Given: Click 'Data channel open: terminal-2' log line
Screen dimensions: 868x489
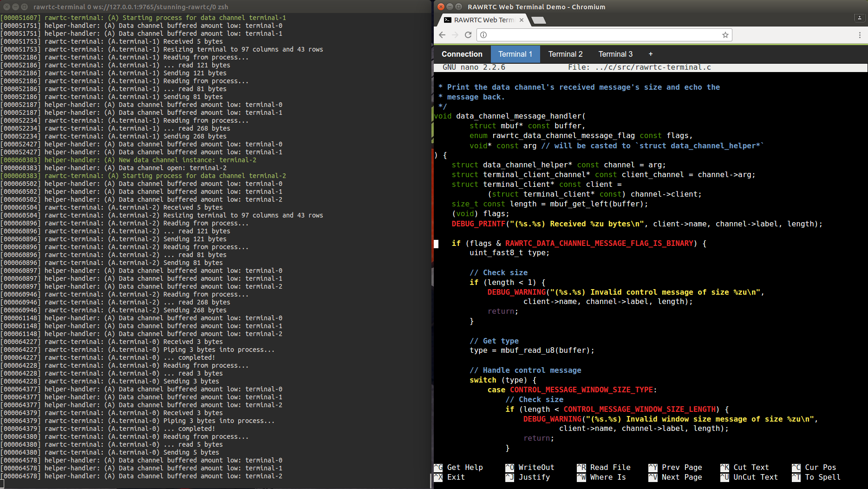Looking at the screenshot, I should click(113, 168).
